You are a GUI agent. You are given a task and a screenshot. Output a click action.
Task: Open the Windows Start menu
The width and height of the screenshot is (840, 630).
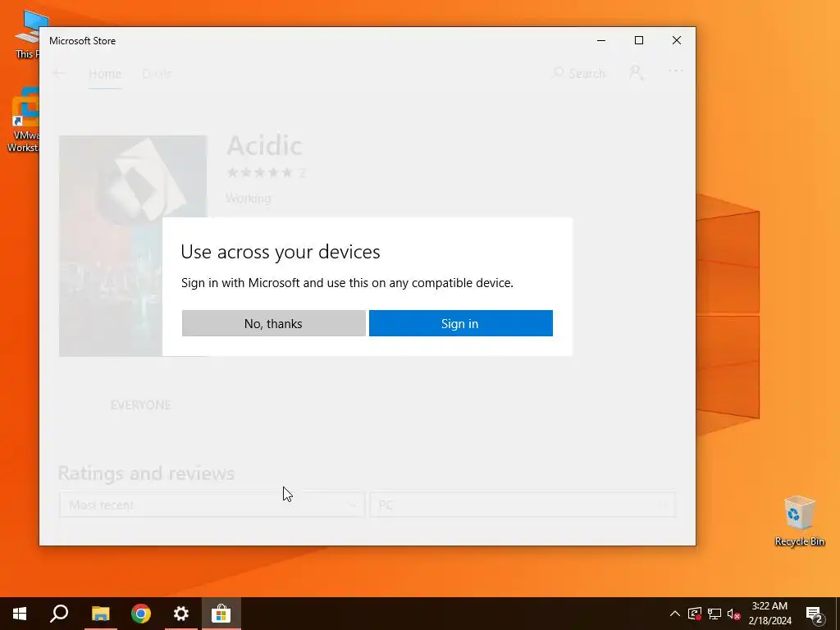point(20,614)
